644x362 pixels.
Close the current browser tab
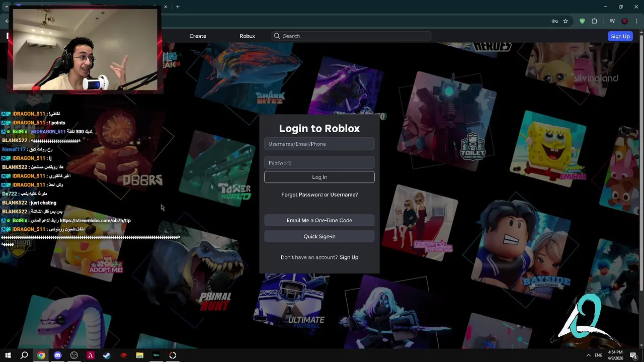pos(166,7)
